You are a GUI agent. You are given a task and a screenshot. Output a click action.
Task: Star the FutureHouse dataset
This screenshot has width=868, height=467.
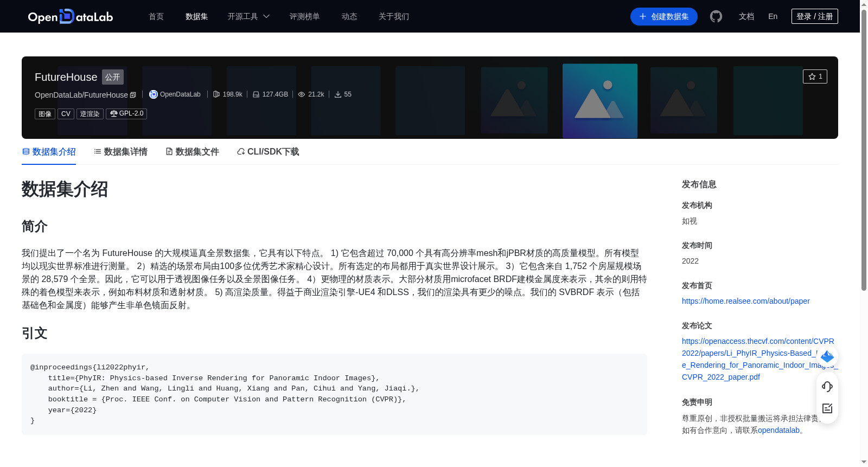click(x=815, y=76)
